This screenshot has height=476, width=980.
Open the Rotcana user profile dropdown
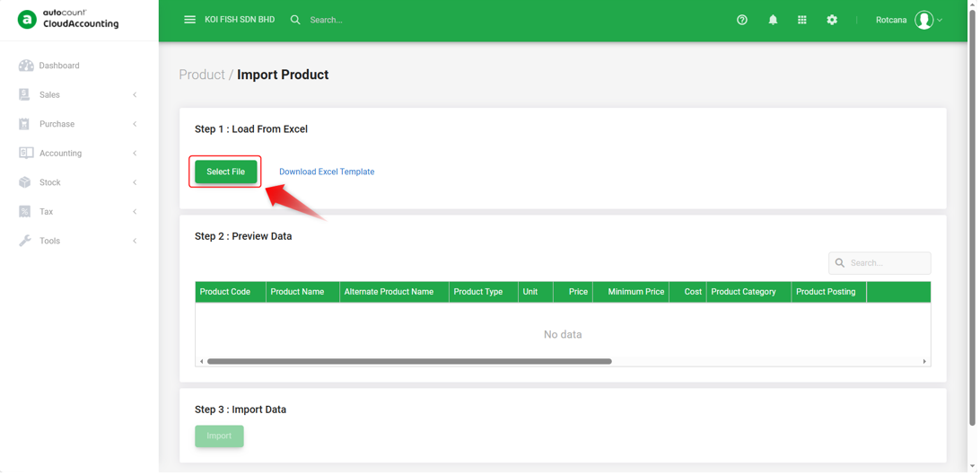909,20
